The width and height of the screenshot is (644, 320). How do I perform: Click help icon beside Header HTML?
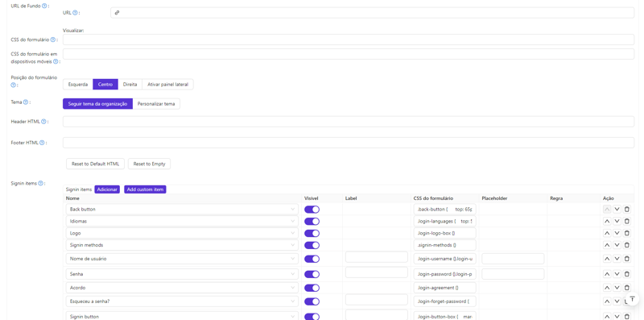point(43,122)
